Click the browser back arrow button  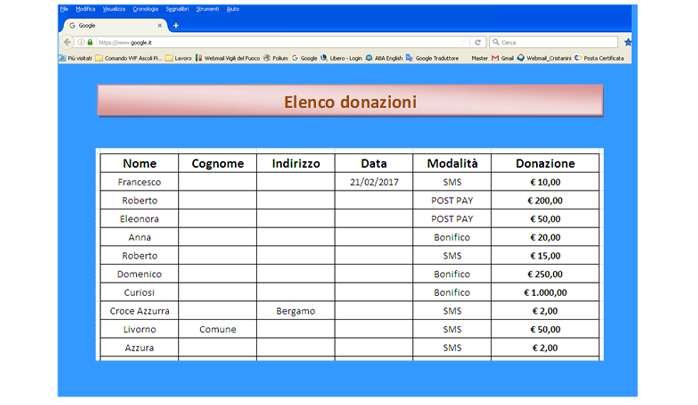[x=67, y=42]
